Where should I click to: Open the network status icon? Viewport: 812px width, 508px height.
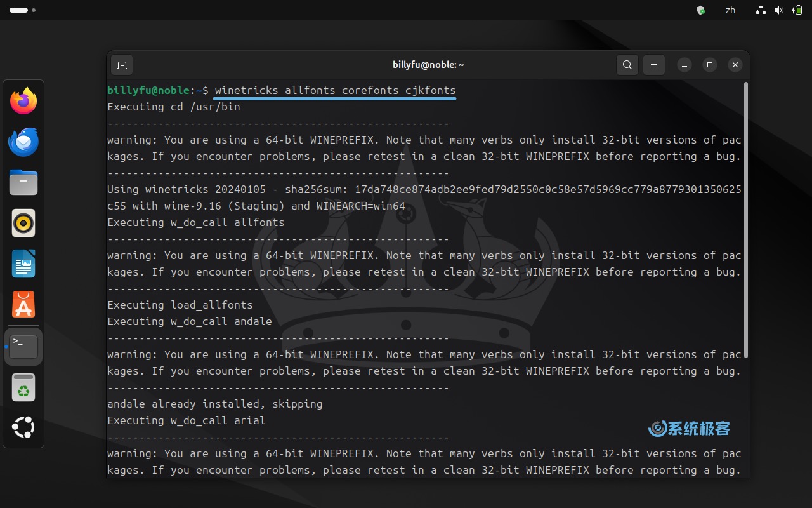[761, 10]
